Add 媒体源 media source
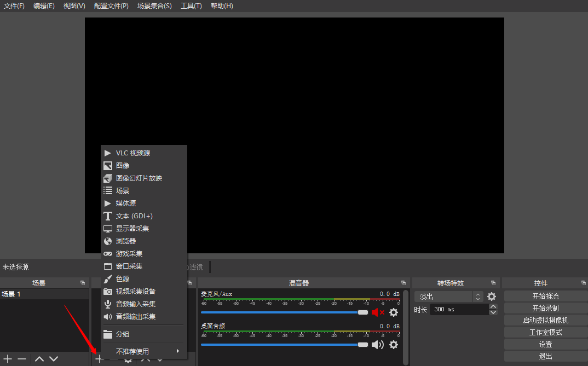The image size is (588, 366). click(x=144, y=204)
